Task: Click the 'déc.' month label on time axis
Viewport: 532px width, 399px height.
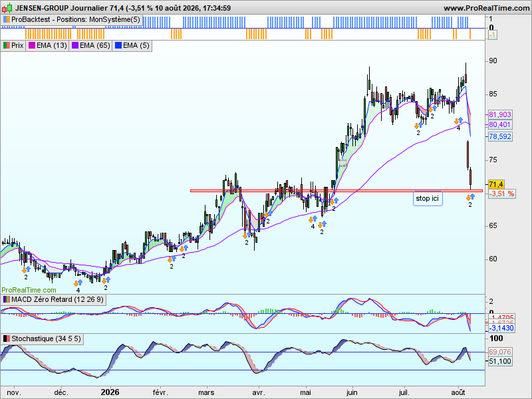Action: (x=61, y=392)
